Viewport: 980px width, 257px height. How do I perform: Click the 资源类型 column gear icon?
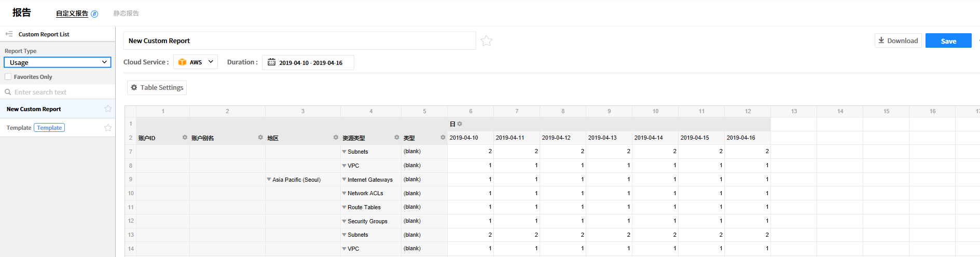tap(396, 138)
